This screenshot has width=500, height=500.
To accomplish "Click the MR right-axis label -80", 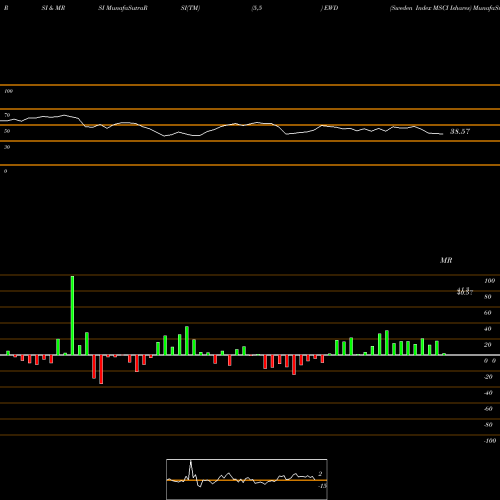I will (488, 425).
